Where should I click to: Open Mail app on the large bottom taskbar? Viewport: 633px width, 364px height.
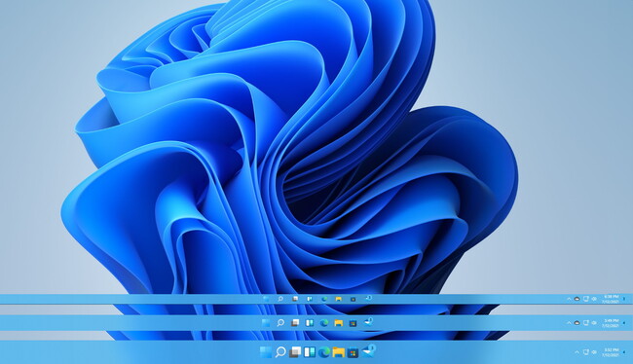point(368,351)
